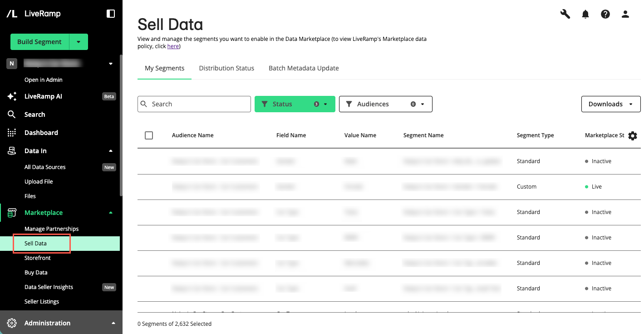Open Buy Data page

[x=36, y=273]
